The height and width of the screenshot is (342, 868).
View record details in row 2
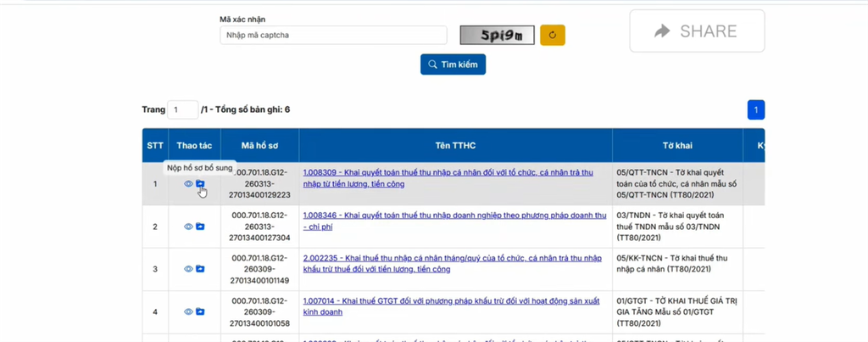188,227
